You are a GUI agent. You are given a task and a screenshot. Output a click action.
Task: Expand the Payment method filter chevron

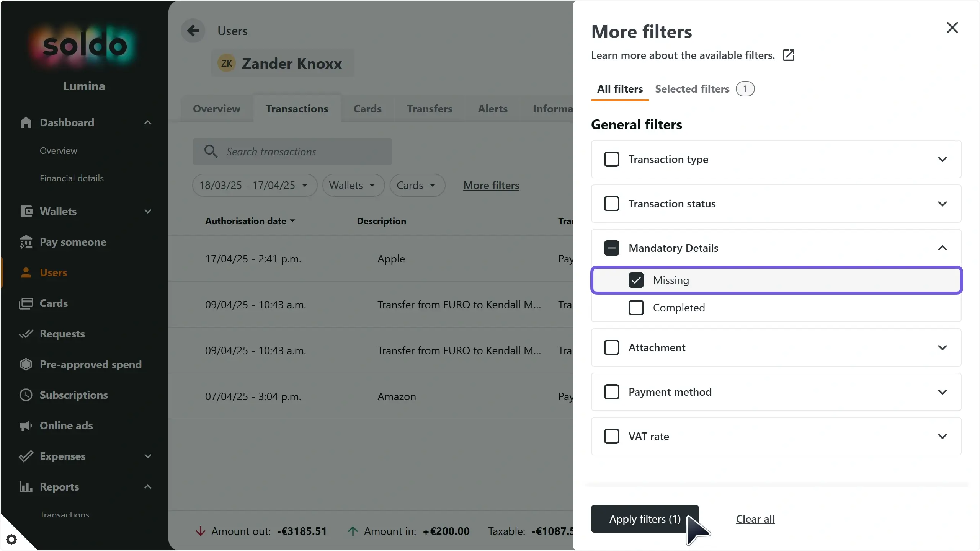(942, 392)
